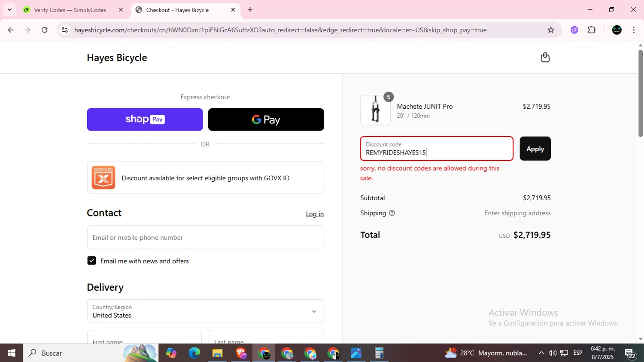Open the Extensions puzzle icon

(x=592, y=30)
